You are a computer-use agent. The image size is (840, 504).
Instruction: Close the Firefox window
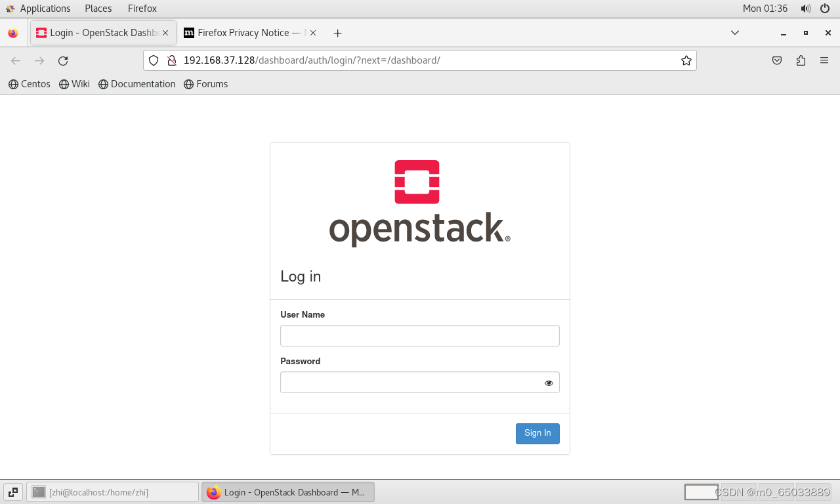click(828, 33)
